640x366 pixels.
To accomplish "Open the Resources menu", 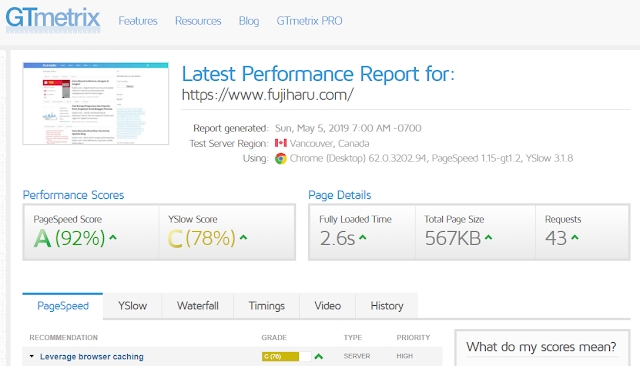I will pyautogui.click(x=198, y=21).
